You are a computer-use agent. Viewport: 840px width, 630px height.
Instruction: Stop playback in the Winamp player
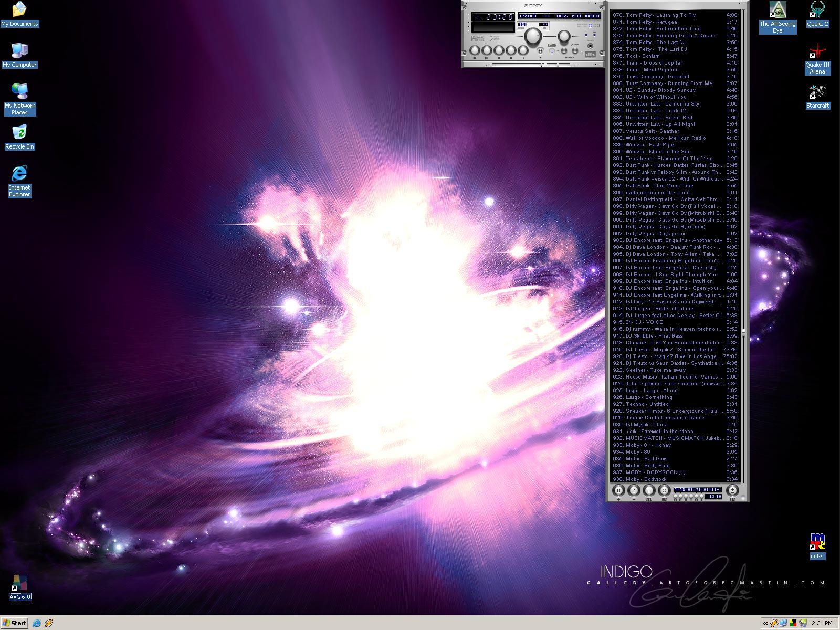pos(511,50)
